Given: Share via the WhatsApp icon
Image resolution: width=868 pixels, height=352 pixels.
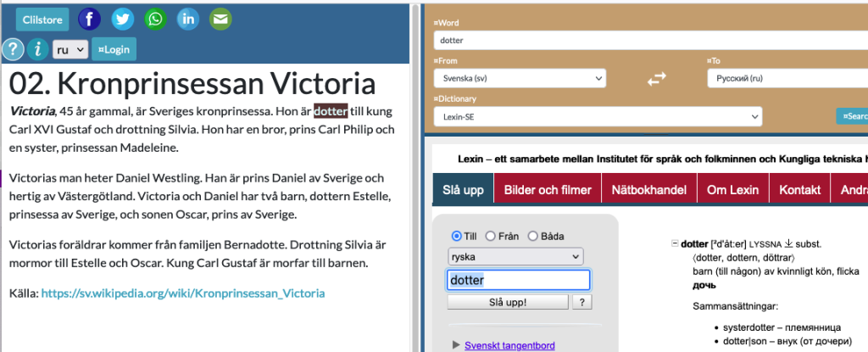Looking at the screenshot, I should coord(155,19).
